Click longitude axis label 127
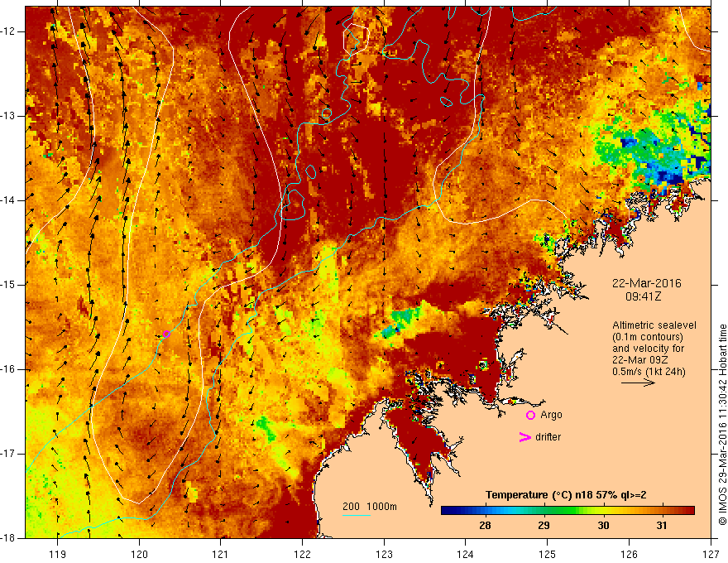 click(711, 554)
